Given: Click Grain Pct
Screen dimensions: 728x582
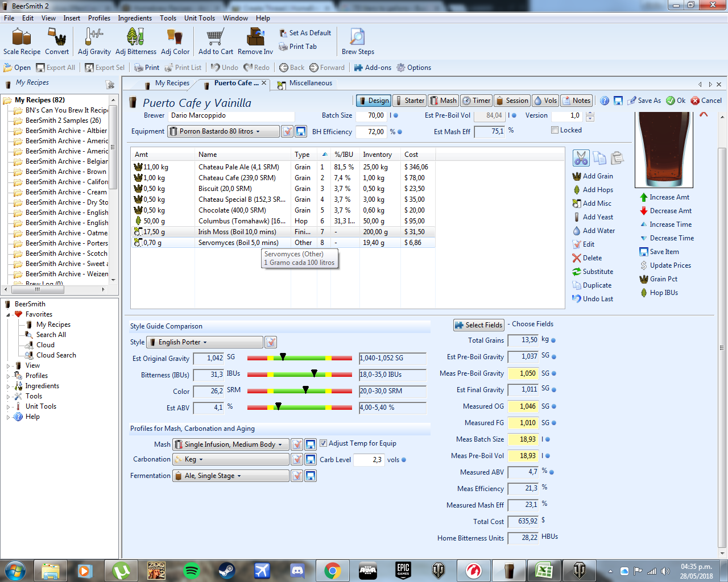Looking at the screenshot, I should point(659,279).
